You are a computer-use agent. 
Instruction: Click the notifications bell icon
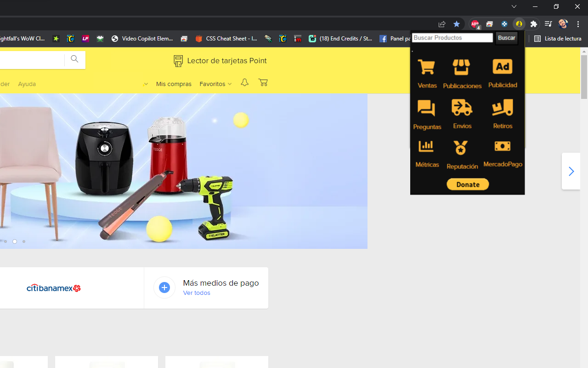coord(244,82)
